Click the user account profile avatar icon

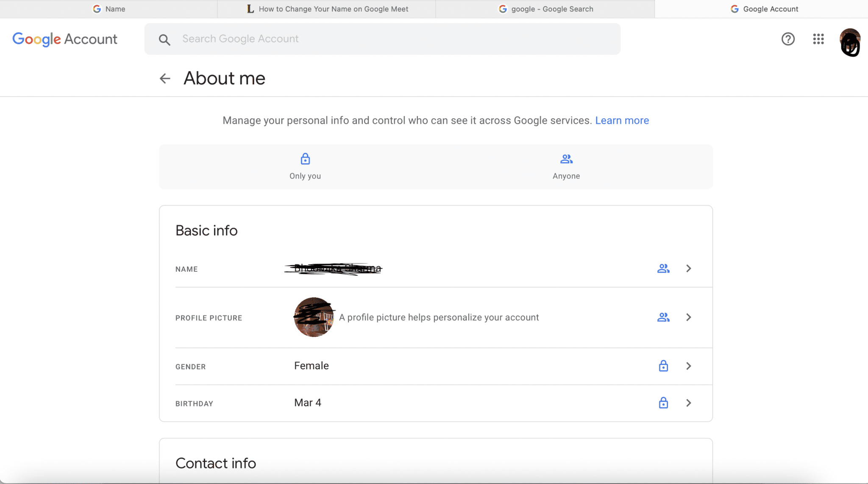click(849, 38)
